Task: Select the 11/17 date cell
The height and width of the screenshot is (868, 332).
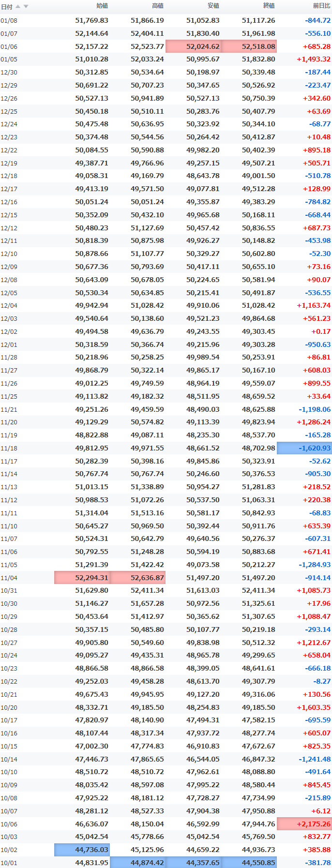Action: (x=9, y=462)
